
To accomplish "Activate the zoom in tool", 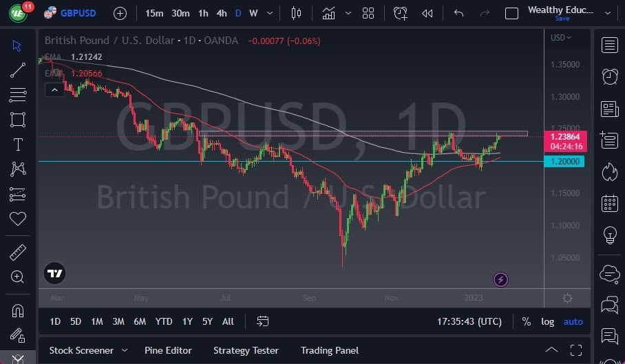I will point(17,277).
